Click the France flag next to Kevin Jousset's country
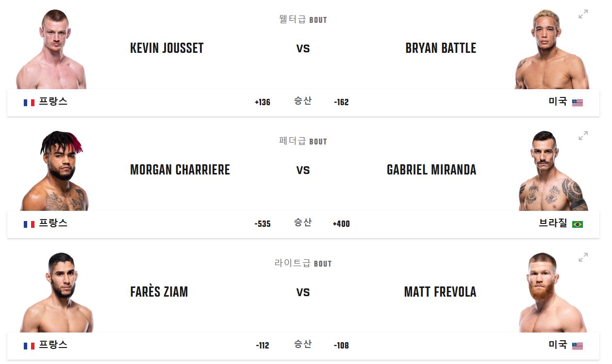The width and height of the screenshot is (612, 364). tap(28, 102)
